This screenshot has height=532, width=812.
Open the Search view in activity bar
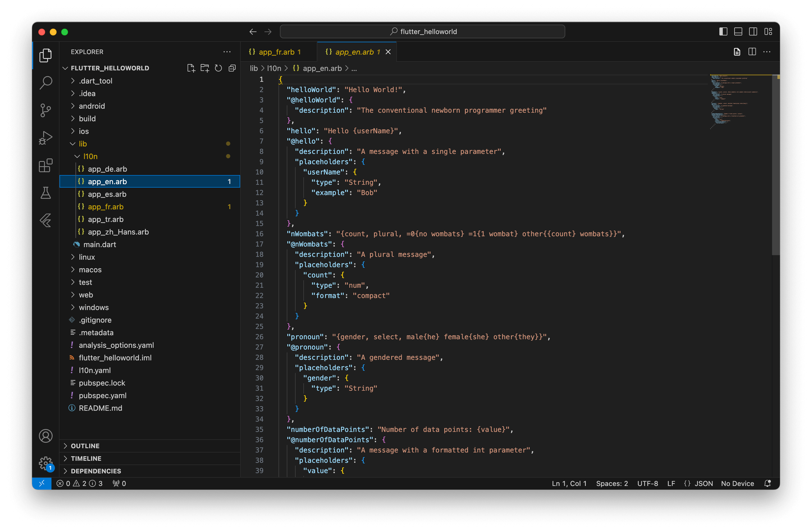[45, 83]
